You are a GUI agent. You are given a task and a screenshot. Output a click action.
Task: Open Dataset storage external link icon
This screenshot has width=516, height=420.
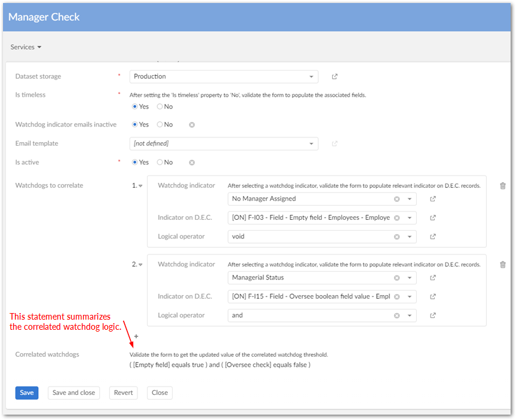pyautogui.click(x=334, y=76)
